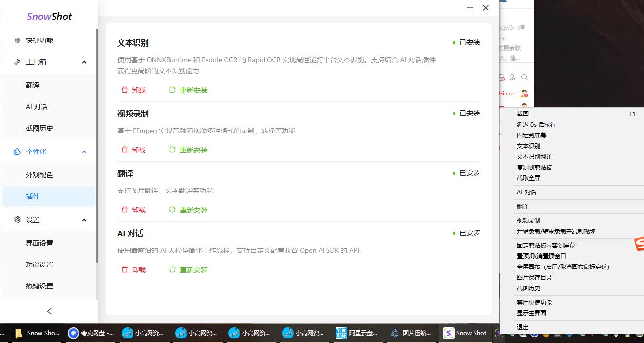This screenshot has width=644, height=343.
Task: Collapse the sidebar with the arrow button
Action: coord(49,311)
